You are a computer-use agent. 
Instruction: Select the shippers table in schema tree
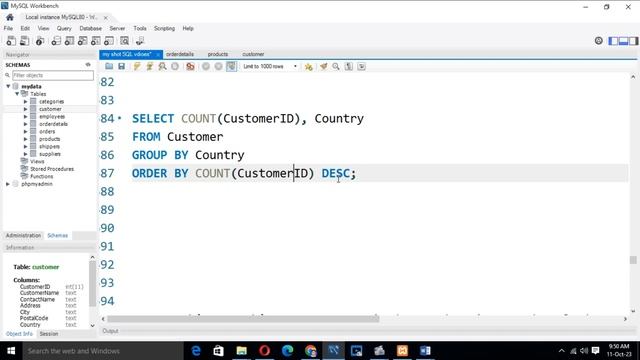pyautogui.click(x=49, y=147)
